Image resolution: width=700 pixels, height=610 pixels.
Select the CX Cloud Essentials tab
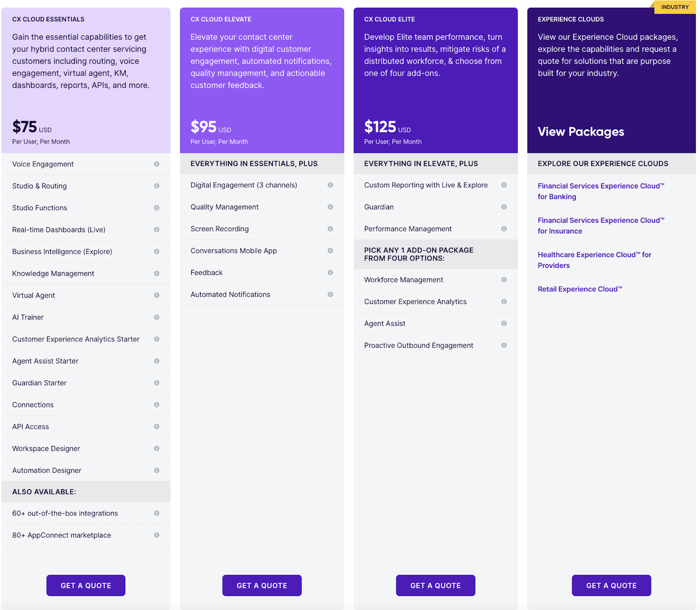(x=48, y=18)
